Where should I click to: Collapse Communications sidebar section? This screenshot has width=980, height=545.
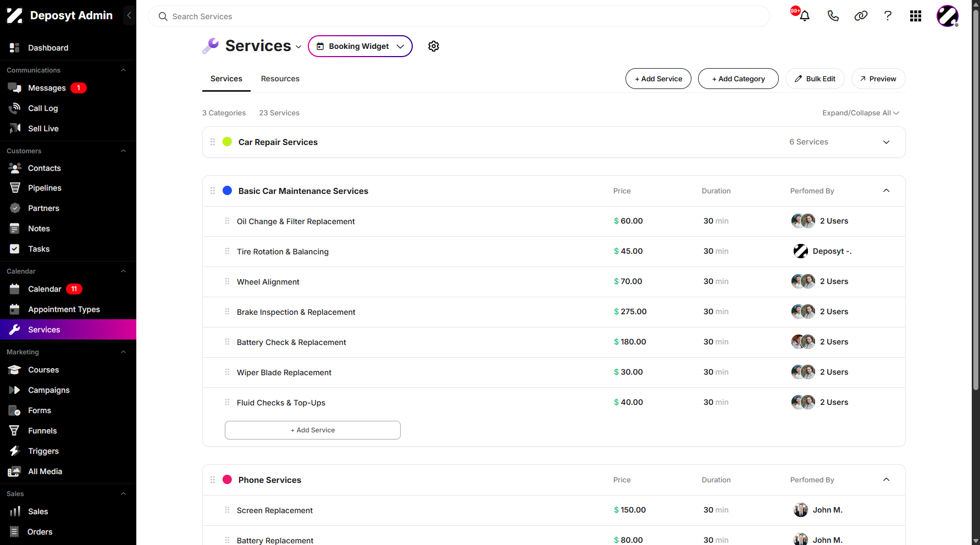(123, 70)
